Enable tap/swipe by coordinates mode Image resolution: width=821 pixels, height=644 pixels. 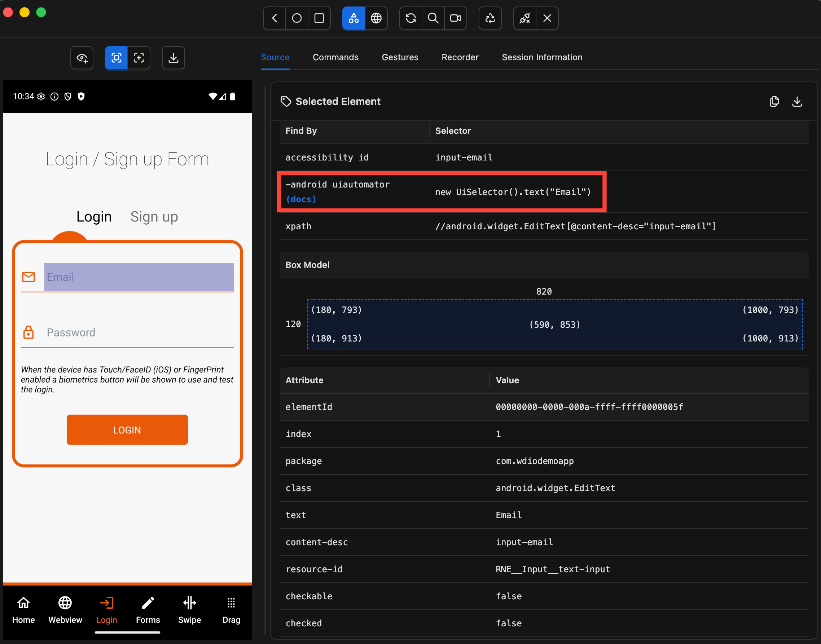(x=139, y=58)
